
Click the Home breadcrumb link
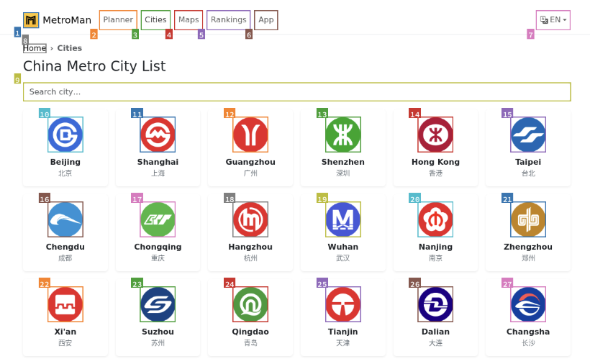[x=35, y=48]
